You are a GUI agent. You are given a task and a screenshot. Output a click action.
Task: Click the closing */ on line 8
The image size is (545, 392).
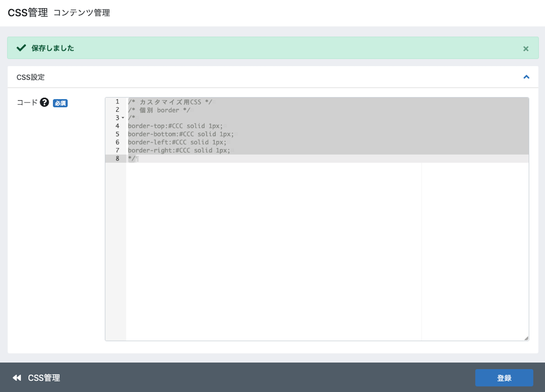[x=132, y=158]
